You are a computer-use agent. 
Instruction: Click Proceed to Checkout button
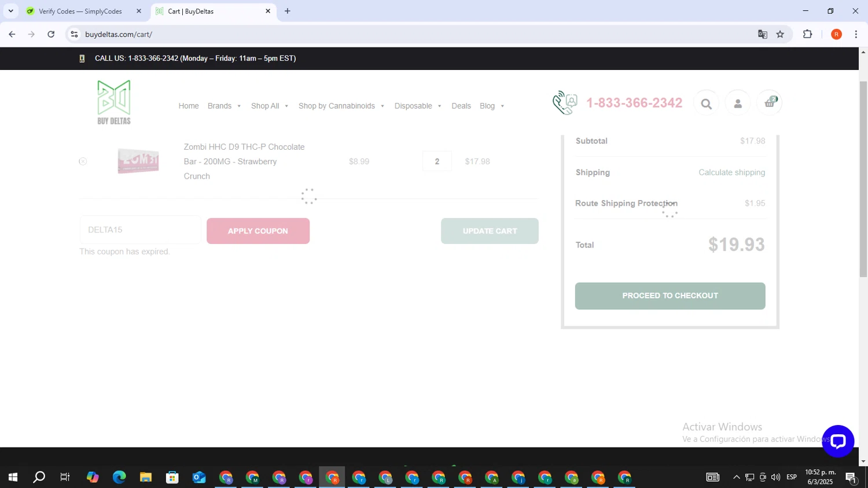[670, 295]
